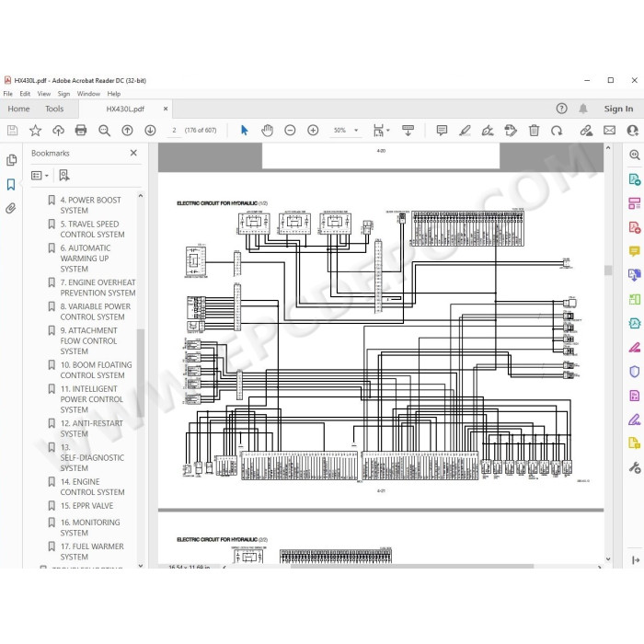Open bookmark options dropdown
This screenshot has height=644, width=644.
[40, 176]
